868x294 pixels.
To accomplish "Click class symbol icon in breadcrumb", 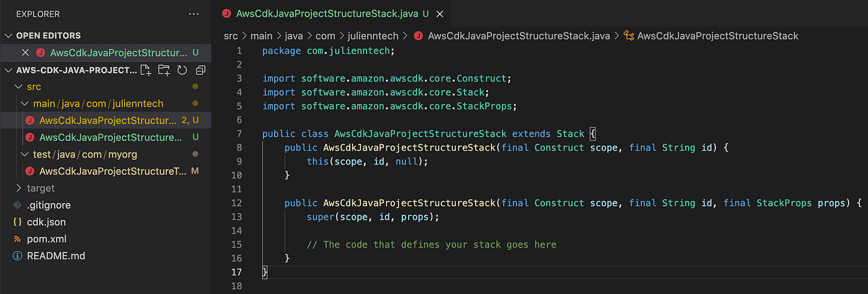I will click(x=628, y=36).
